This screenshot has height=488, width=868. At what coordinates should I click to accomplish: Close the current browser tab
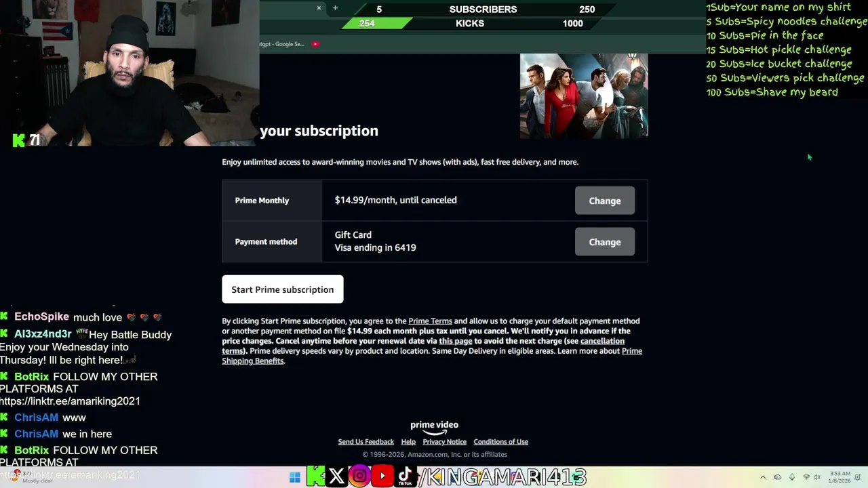[319, 8]
